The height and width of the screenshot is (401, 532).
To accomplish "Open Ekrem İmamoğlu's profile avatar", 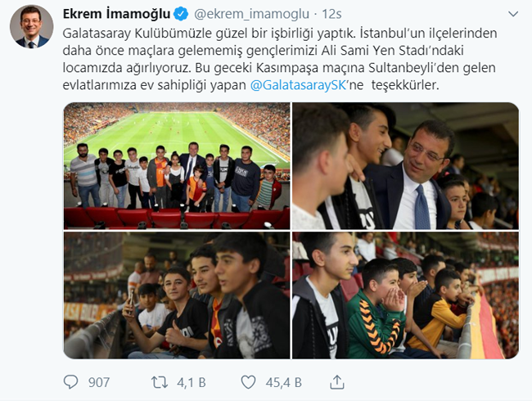I will click(32, 26).
